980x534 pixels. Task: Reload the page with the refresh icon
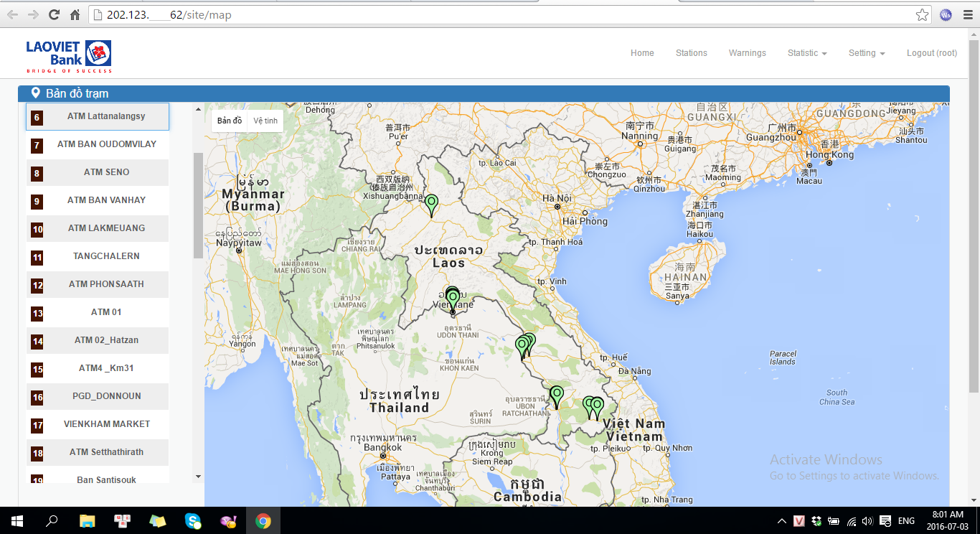[x=54, y=15]
